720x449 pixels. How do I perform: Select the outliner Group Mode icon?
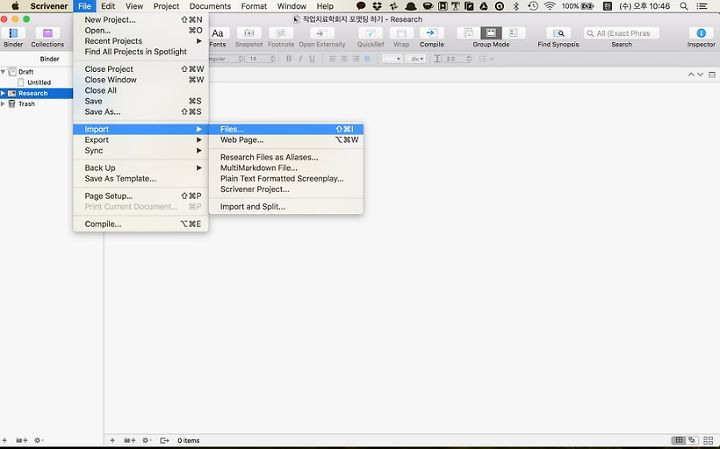513,33
